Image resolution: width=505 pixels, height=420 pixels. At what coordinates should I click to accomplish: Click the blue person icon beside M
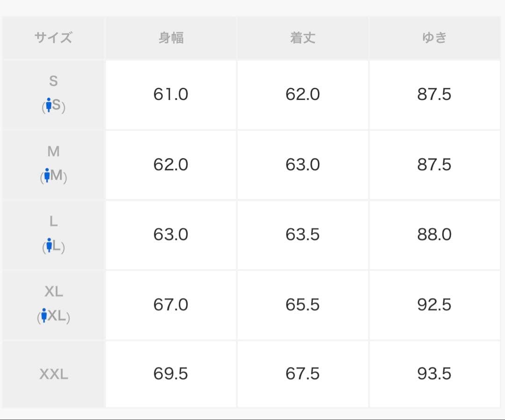pos(47,176)
